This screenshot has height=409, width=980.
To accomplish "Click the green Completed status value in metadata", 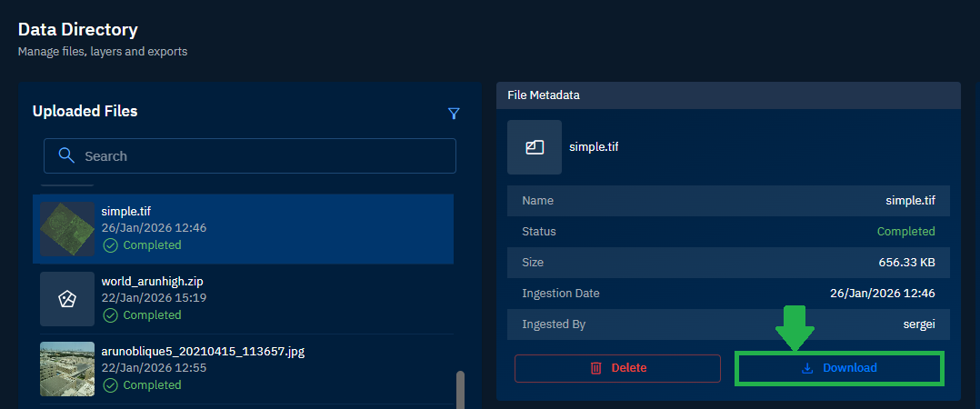I will (x=905, y=232).
